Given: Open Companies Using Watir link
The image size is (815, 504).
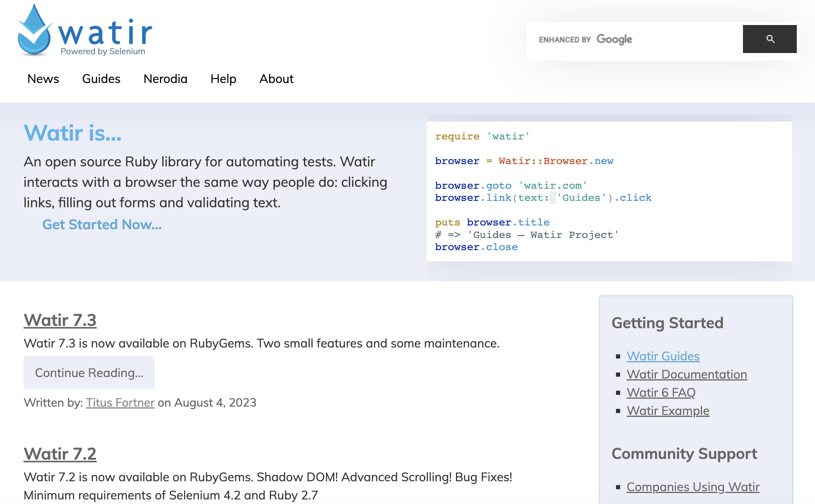Looking at the screenshot, I should [x=693, y=487].
